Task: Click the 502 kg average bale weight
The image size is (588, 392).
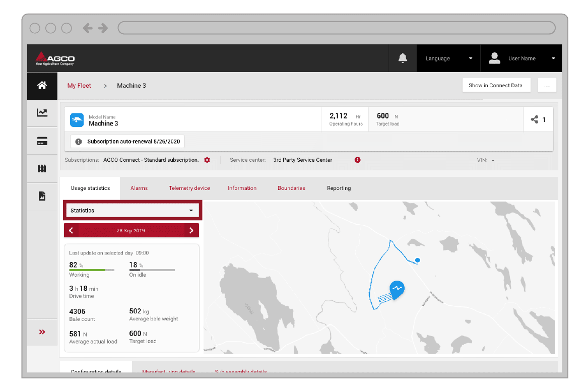Action: click(x=139, y=311)
